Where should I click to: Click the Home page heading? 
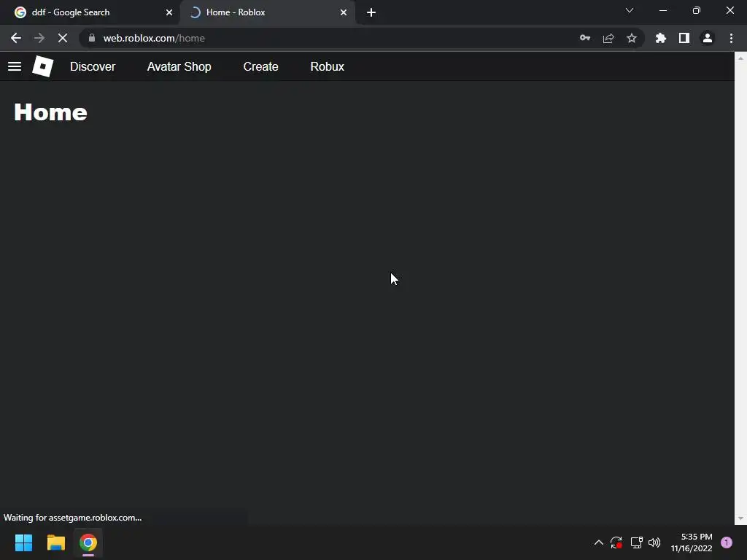coord(50,112)
